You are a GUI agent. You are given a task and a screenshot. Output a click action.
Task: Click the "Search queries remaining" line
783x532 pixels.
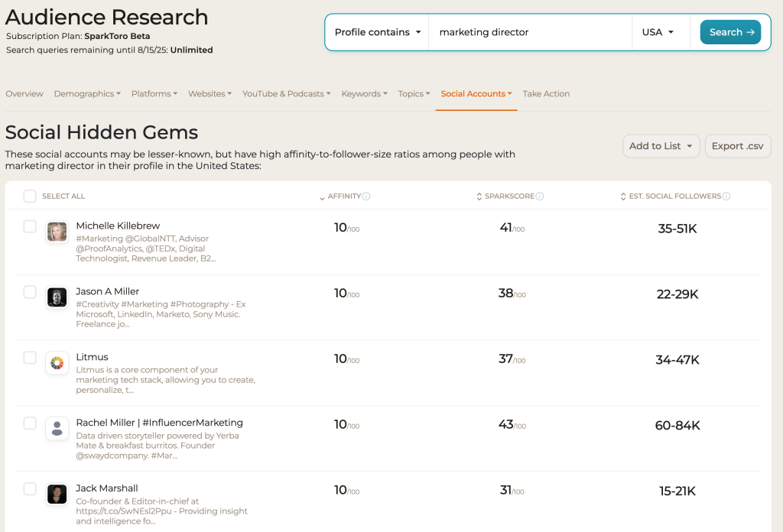click(109, 50)
